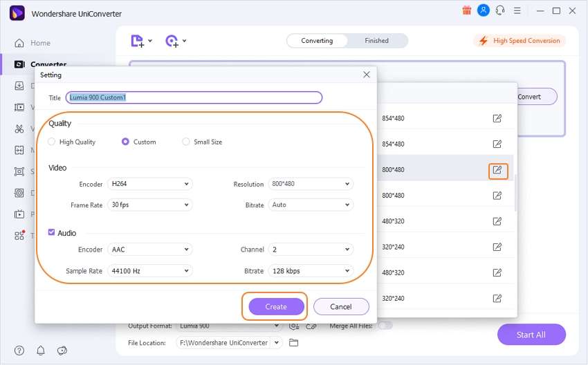
Task: Edit the first 854*480 preset
Action: [497, 118]
